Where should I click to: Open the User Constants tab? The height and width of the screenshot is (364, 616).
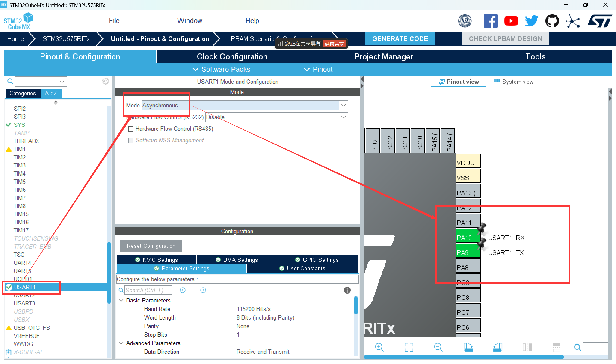(x=302, y=269)
